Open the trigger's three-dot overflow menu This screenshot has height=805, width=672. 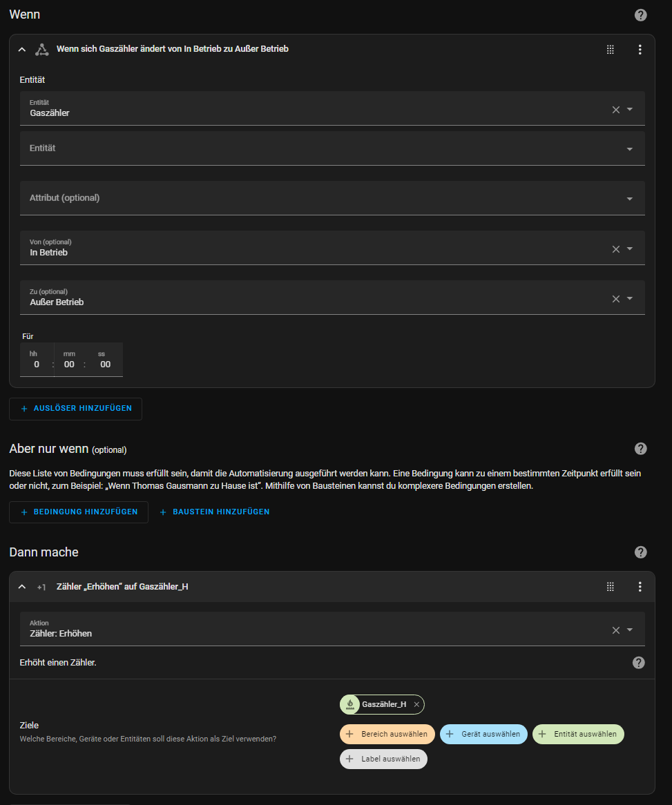(x=640, y=50)
